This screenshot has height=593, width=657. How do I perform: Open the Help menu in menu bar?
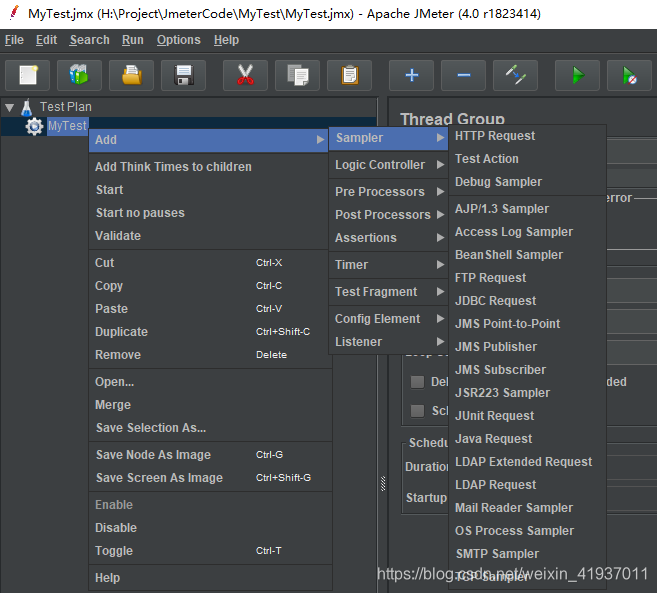pos(226,40)
